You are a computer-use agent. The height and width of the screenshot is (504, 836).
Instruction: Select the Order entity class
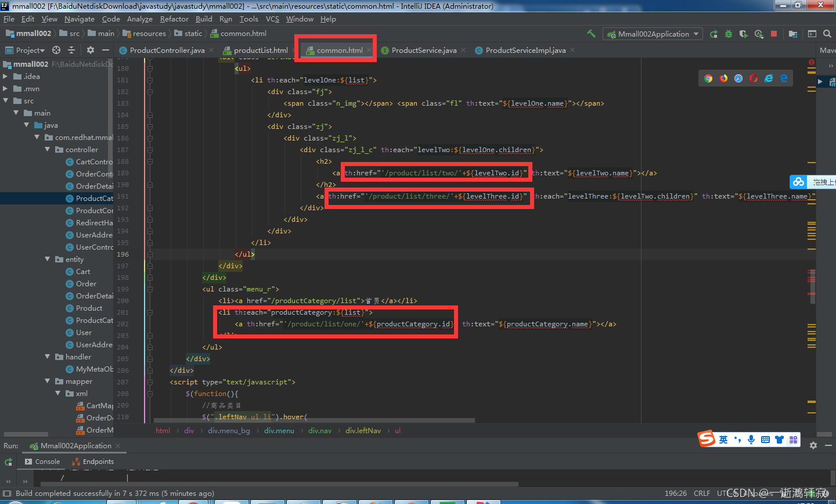coord(86,283)
